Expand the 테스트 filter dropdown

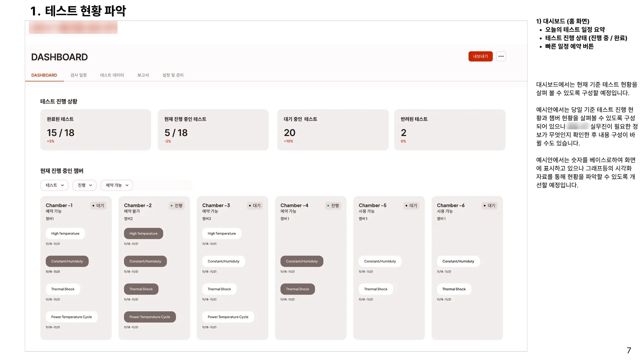(x=54, y=185)
